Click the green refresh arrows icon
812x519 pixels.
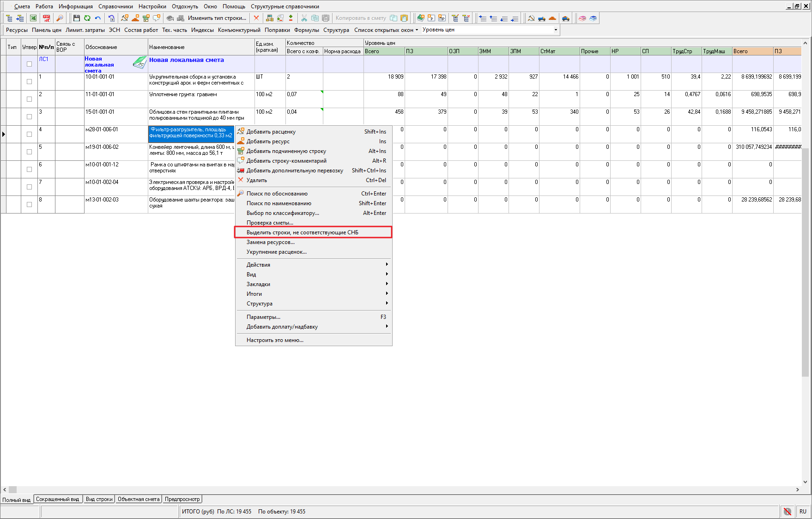87,18
